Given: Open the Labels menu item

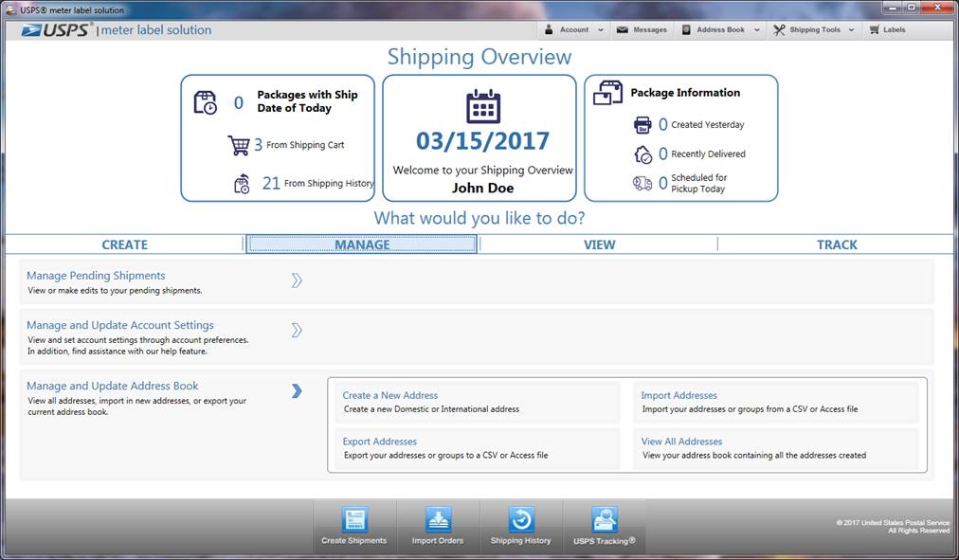Looking at the screenshot, I should [887, 30].
